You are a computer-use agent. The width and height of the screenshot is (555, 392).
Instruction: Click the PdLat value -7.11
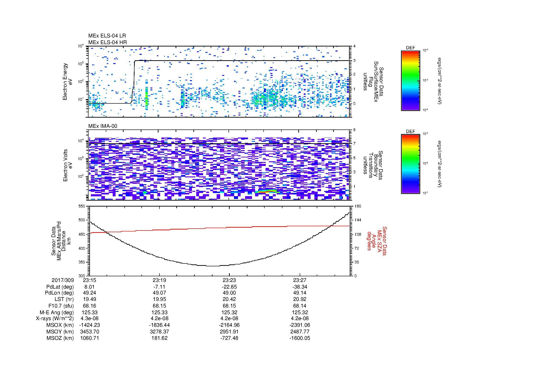click(159, 287)
